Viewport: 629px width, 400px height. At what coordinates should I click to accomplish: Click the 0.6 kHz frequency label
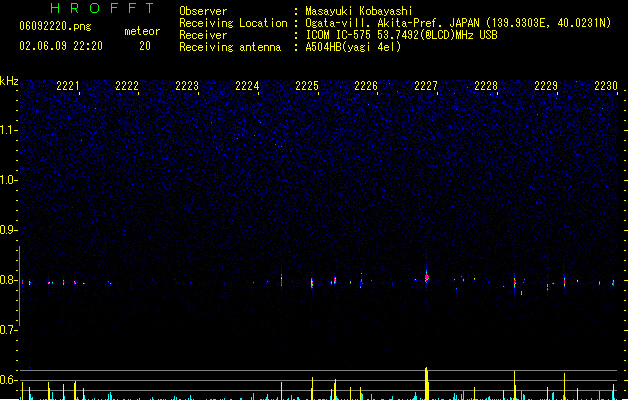tap(8, 380)
